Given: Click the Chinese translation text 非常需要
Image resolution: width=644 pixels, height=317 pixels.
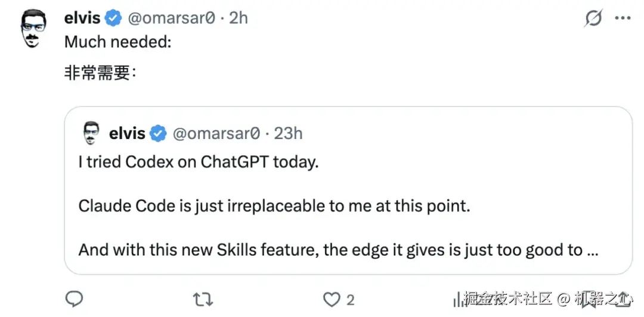Looking at the screenshot, I should click(97, 74).
